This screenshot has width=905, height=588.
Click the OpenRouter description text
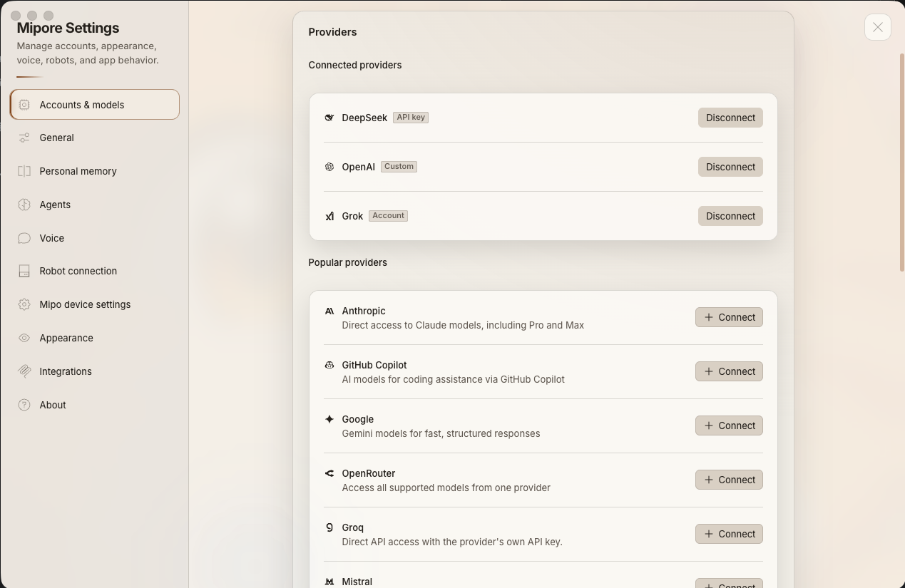[x=446, y=488]
